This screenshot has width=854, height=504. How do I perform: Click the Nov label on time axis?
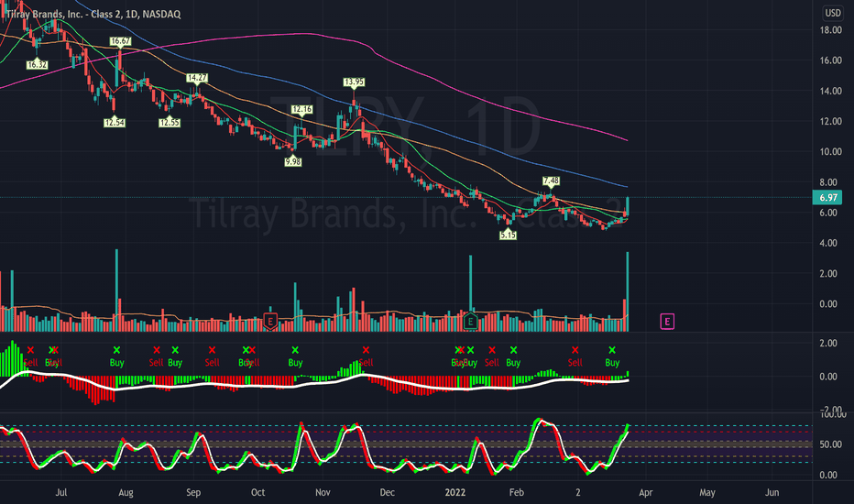coord(323,493)
